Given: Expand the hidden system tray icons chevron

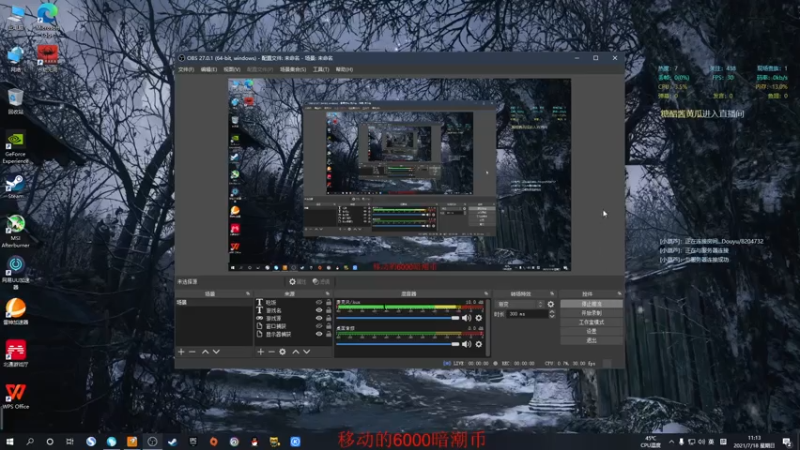Looking at the screenshot, I should (x=671, y=442).
